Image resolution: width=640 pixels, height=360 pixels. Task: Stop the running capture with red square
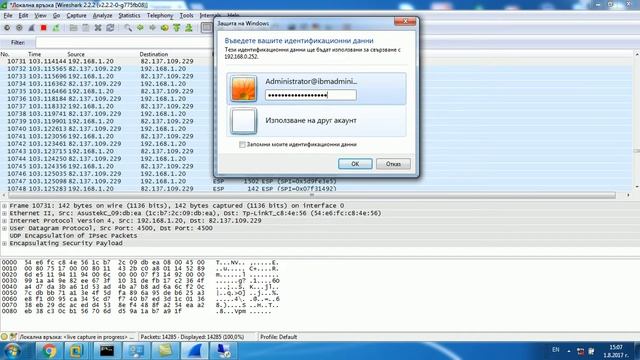click(44, 28)
